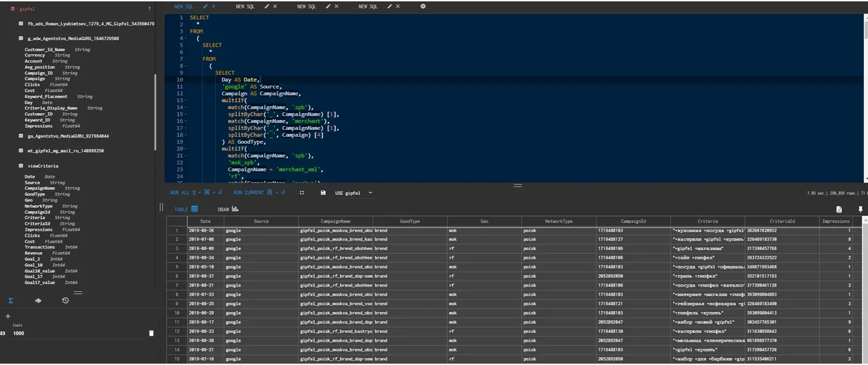Toggle fullscreen editor icon
Image resolution: width=868 pixels, height=365 pixels.
tap(301, 193)
